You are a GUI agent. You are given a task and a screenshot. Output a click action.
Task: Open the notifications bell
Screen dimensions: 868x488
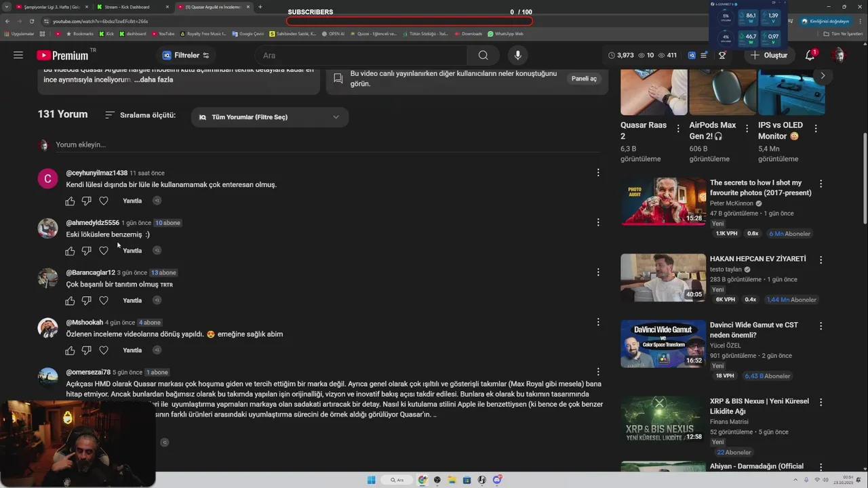[810, 55]
